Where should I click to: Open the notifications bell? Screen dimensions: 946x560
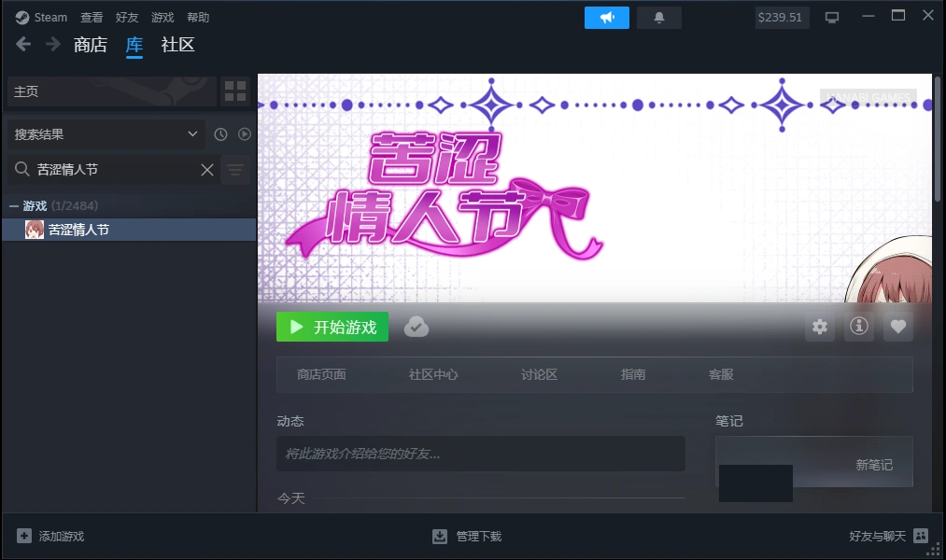(x=658, y=18)
